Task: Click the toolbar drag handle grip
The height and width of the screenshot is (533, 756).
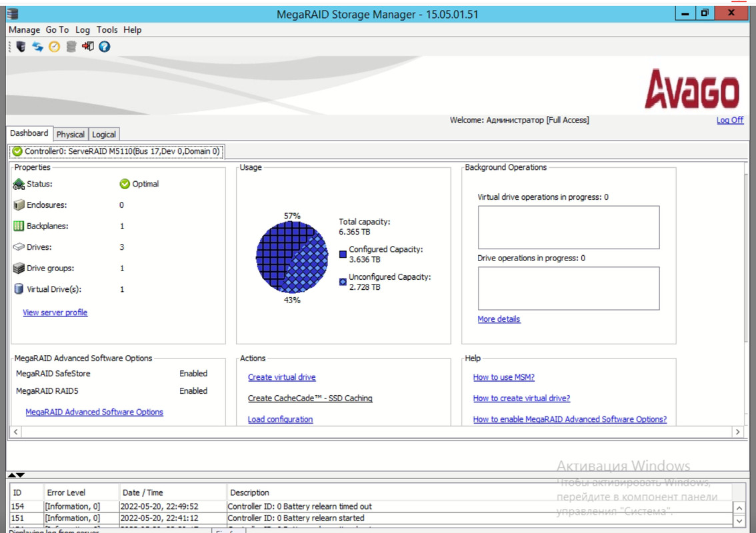Action: click(x=9, y=47)
